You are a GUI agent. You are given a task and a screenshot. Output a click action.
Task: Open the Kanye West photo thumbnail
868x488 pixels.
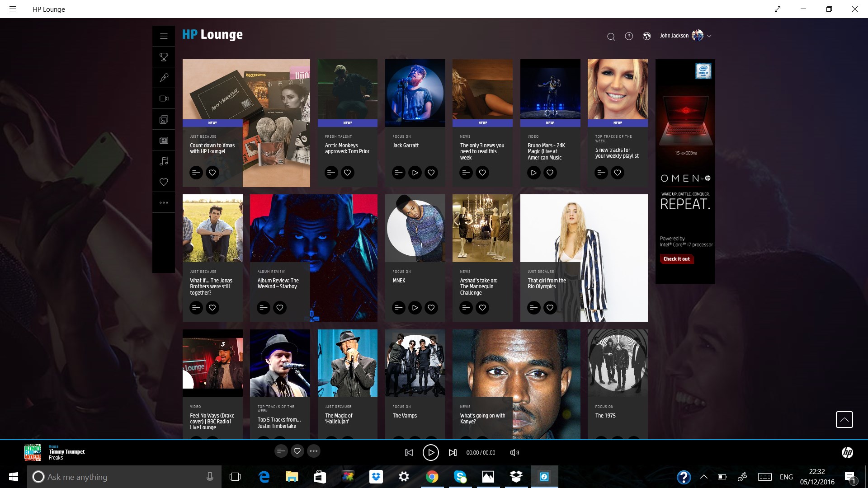516,384
